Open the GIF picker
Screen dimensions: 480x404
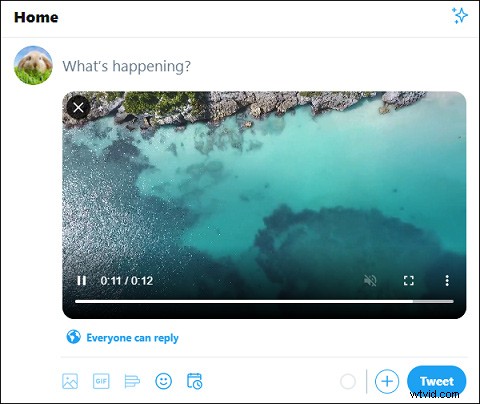101,381
